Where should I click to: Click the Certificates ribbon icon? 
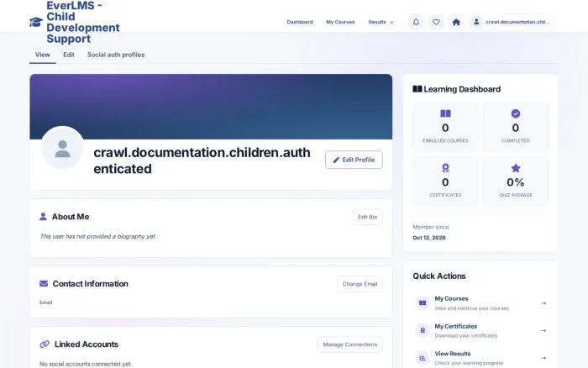click(x=445, y=168)
